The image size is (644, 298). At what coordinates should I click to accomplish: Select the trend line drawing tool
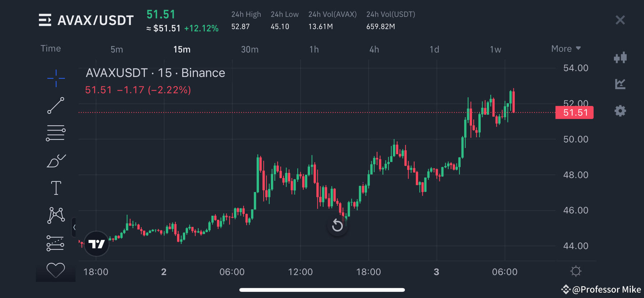[x=56, y=105]
